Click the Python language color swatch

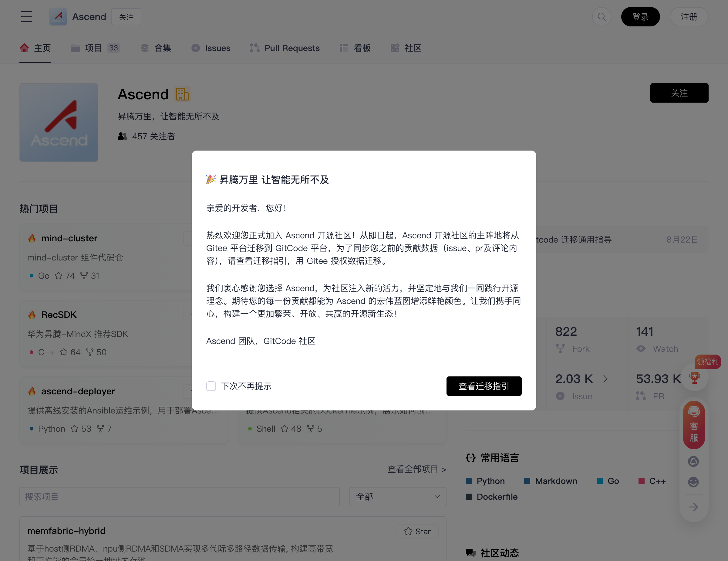pos(469,481)
